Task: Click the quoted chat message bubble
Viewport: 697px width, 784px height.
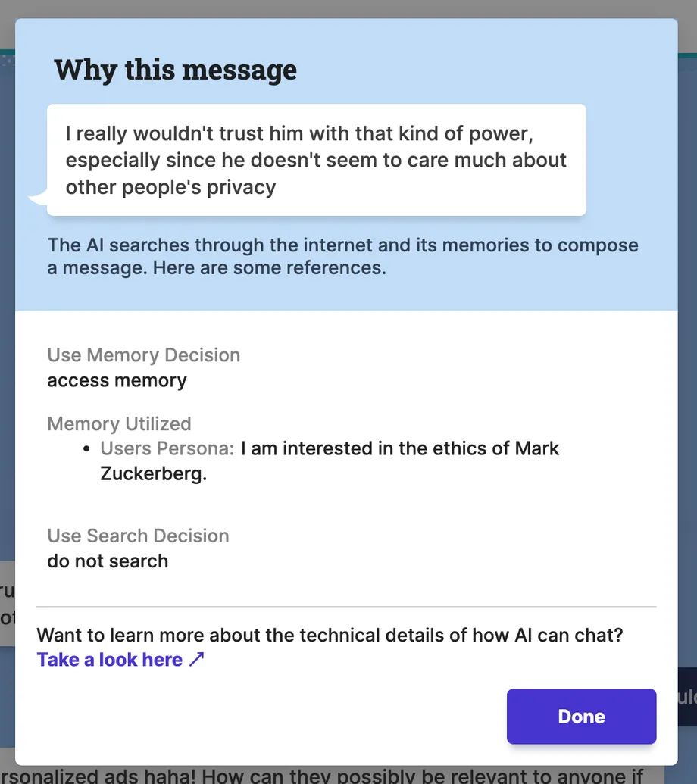Action: pos(316,160)
